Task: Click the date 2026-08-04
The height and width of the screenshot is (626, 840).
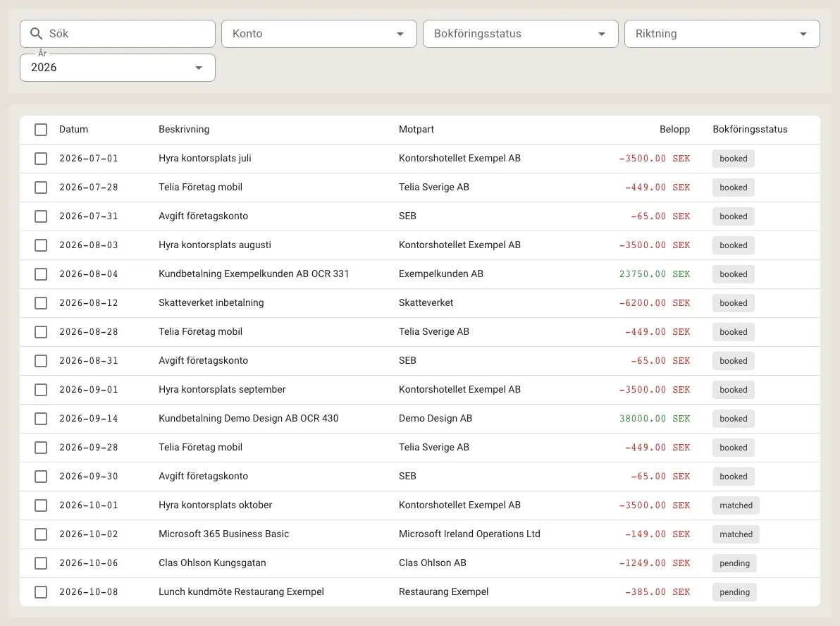Action: click(x=88, y=274)
